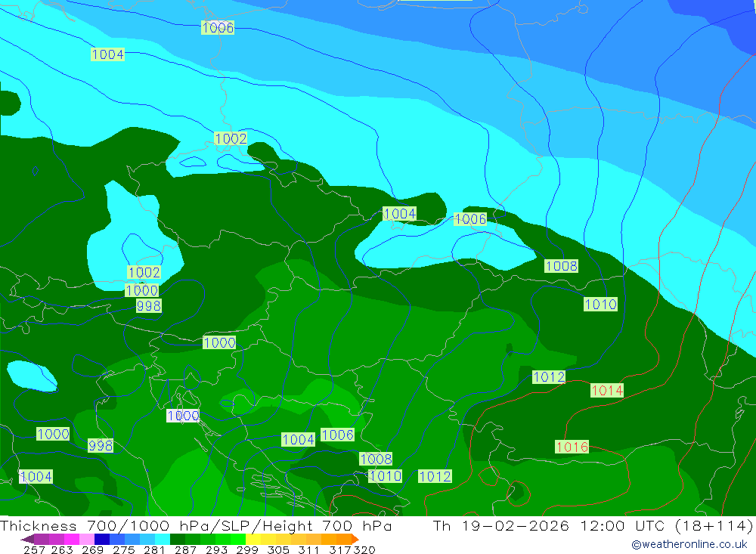
Task: Click the 1006 isobar label at the map top
Action: pyautogui.click(x=218, y=28)
